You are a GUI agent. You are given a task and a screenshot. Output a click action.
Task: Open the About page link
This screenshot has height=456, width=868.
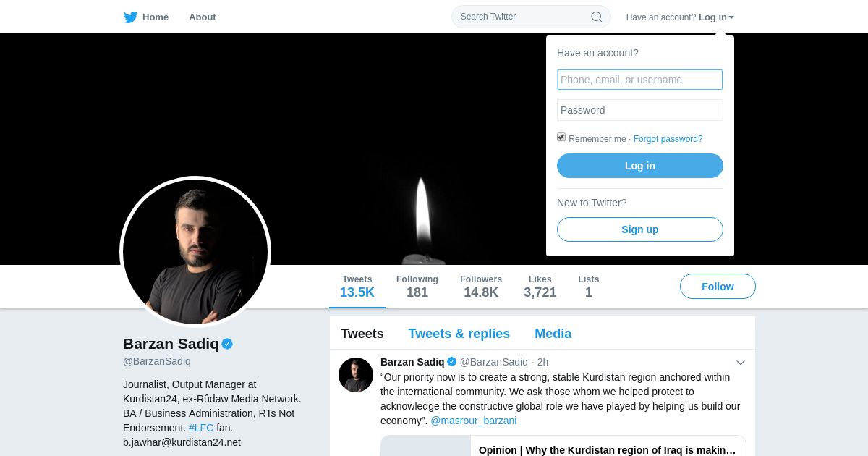[x=202, y=17]
